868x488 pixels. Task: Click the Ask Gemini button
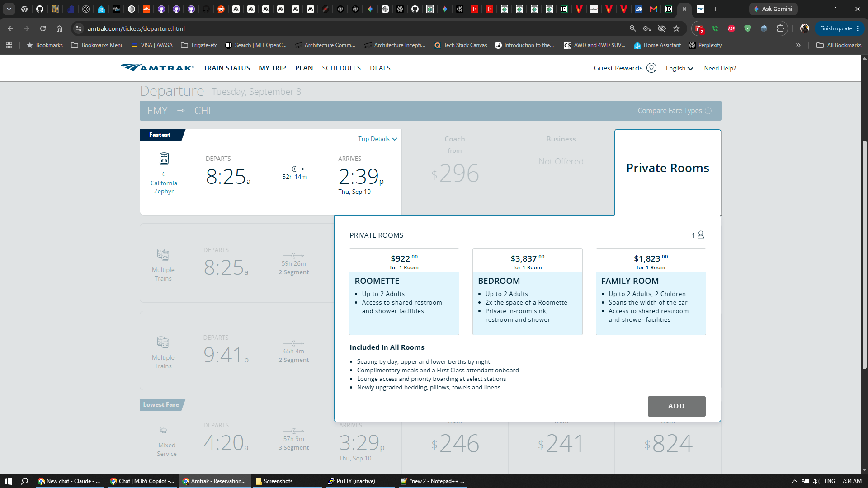coord(773,9)
